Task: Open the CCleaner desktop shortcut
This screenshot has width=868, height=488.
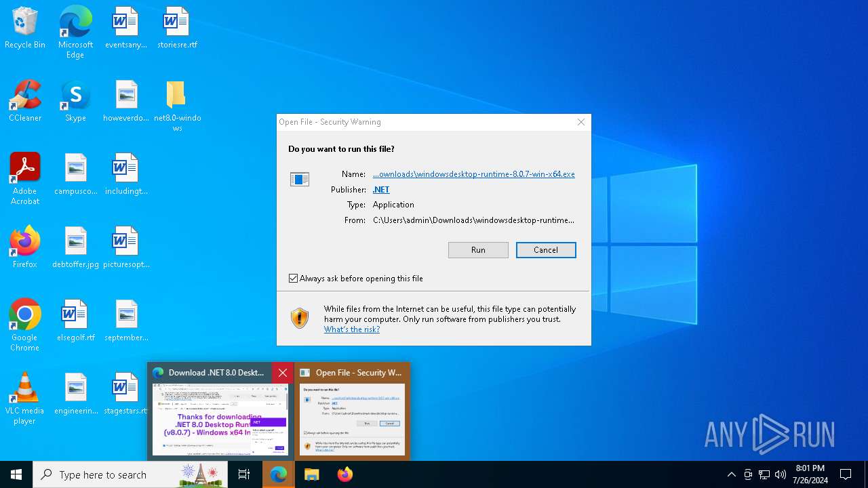Action: (25, 102)
